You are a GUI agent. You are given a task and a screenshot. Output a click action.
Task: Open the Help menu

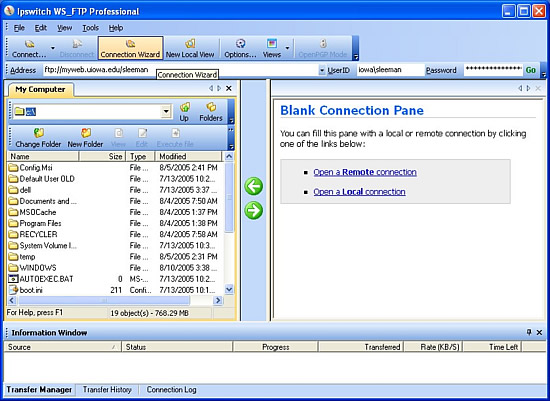116,28
